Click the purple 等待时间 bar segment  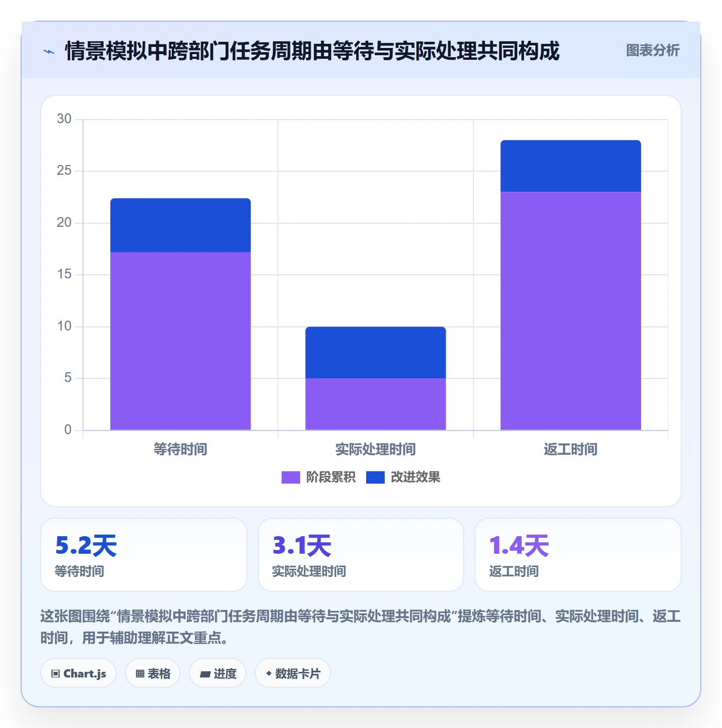pos(180,341)
